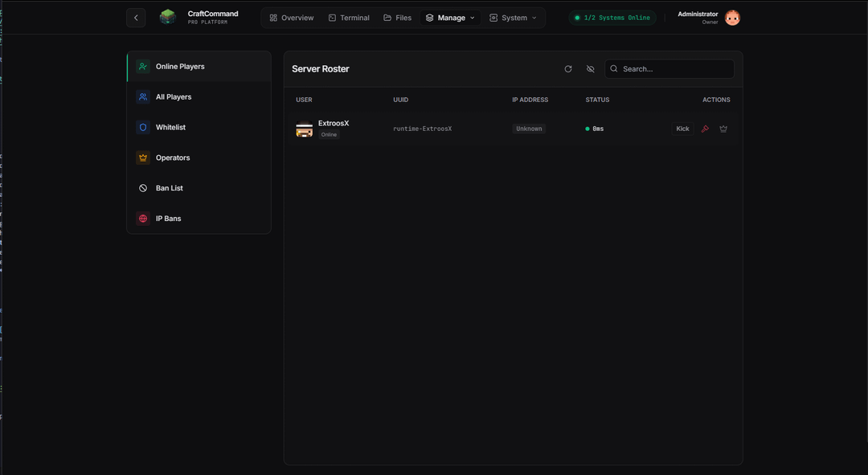This screenshot has height=475, width=868.
Task: Select All Players in sidebar
Action: click(x=173, y=97)
